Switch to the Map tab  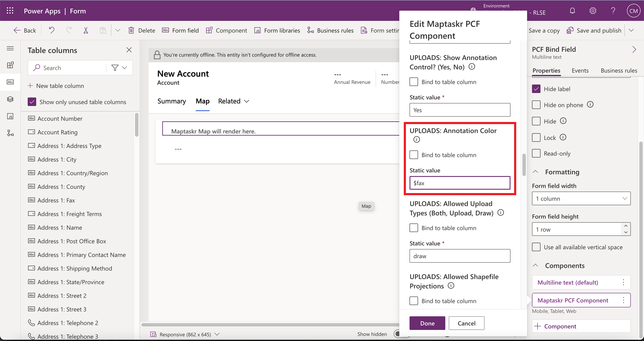tap(202, 101)
